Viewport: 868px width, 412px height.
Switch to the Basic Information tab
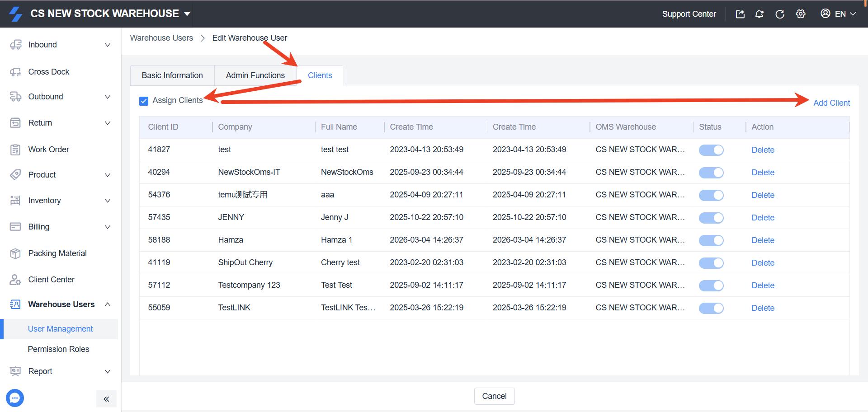coord(172,75)
